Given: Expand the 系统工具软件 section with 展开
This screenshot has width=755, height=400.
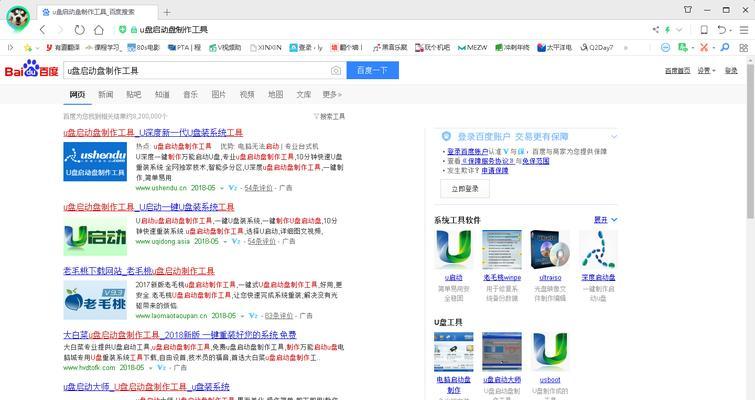Looking at the screenshot, I should click(605, 220).
